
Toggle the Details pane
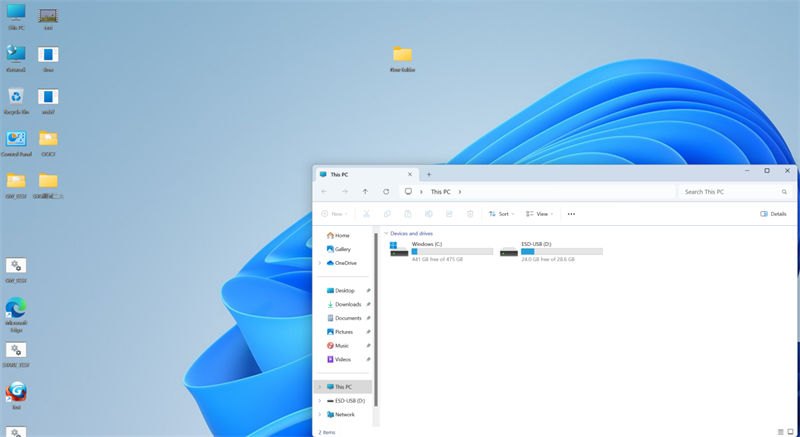point(773,214)
